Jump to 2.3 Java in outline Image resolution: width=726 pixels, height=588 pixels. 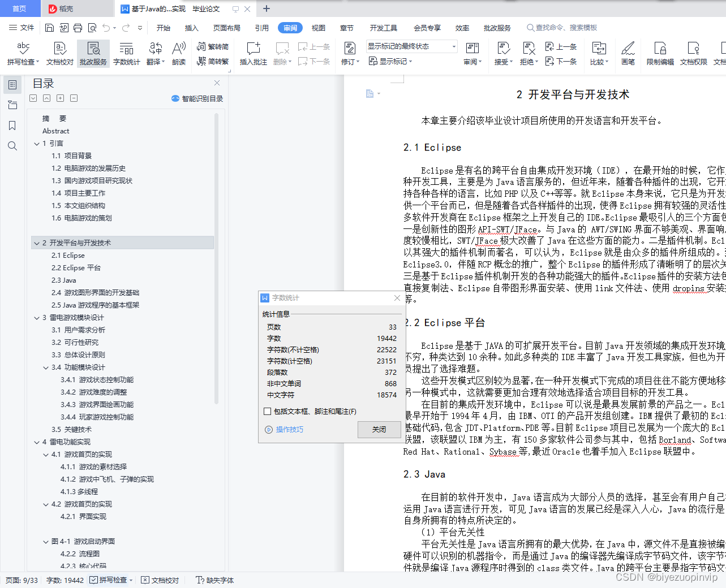[64, 280]
